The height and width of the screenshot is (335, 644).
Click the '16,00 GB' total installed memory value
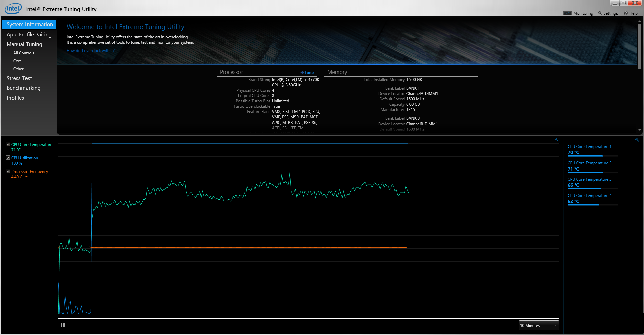414,80
